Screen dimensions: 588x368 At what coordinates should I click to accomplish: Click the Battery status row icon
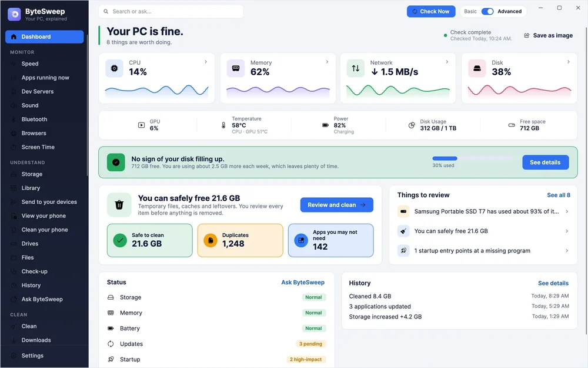(x=111, y=328)
